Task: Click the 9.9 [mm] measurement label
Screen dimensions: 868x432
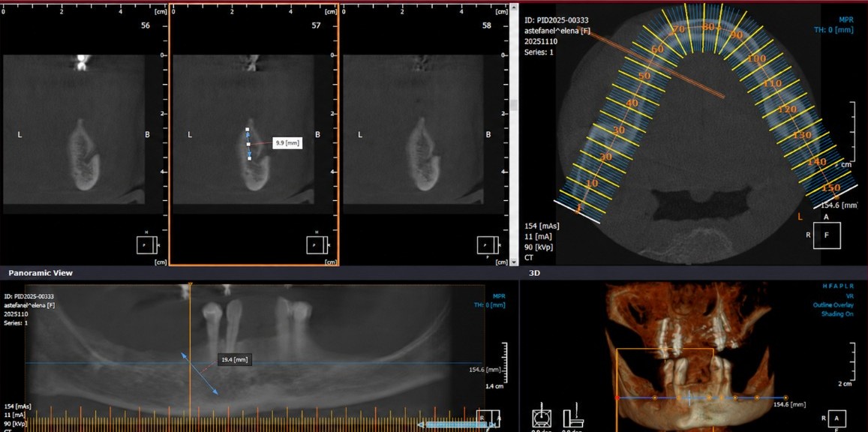Action: (287, 143)
